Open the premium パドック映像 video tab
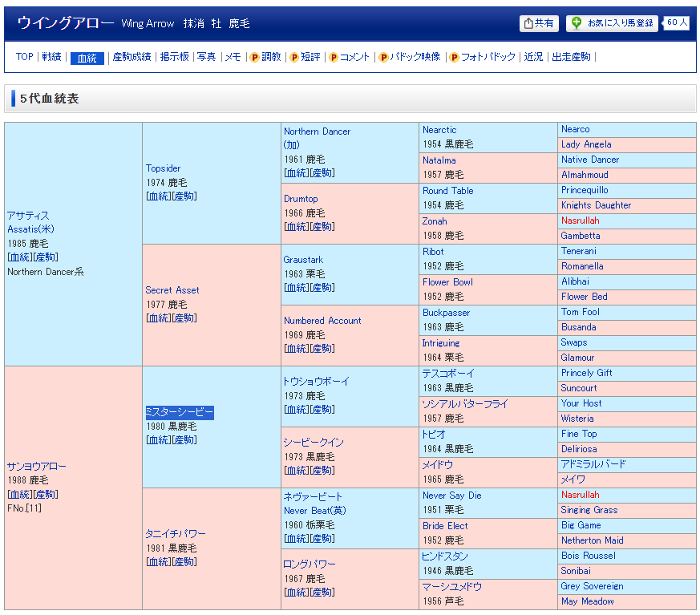The height and width of the screenshot is (615, 700). (409, 57)
